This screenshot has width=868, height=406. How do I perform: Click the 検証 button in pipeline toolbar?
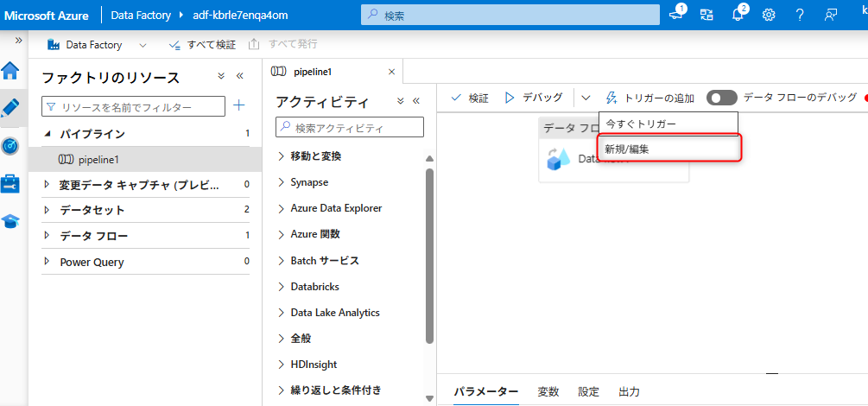(x=470, y=98)
